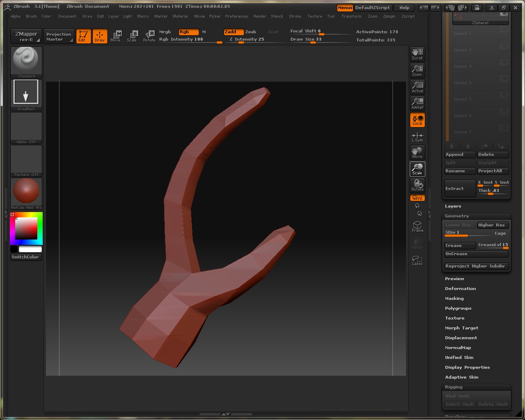The image size is (525, 420).
Task: Click the Zoom canvas icon
Action: 417,70
